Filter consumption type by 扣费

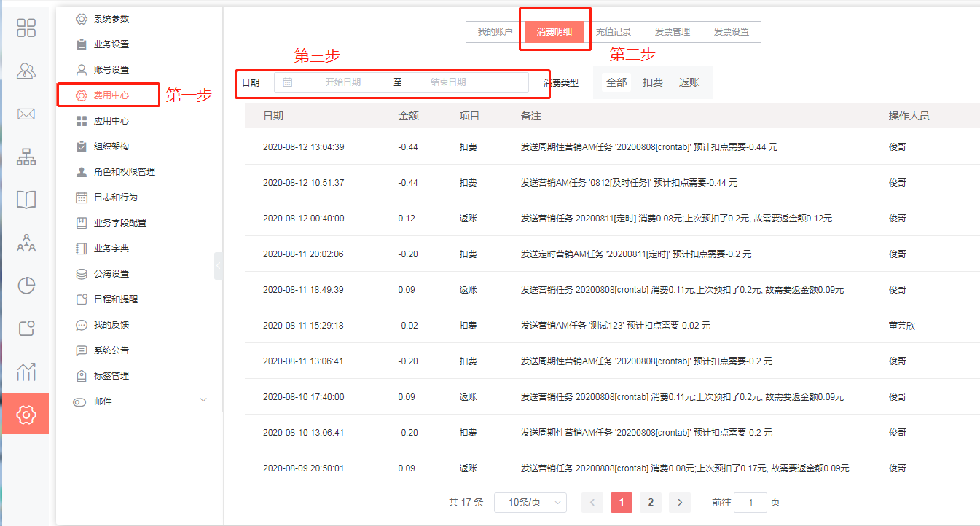click(x=653, y=82)
